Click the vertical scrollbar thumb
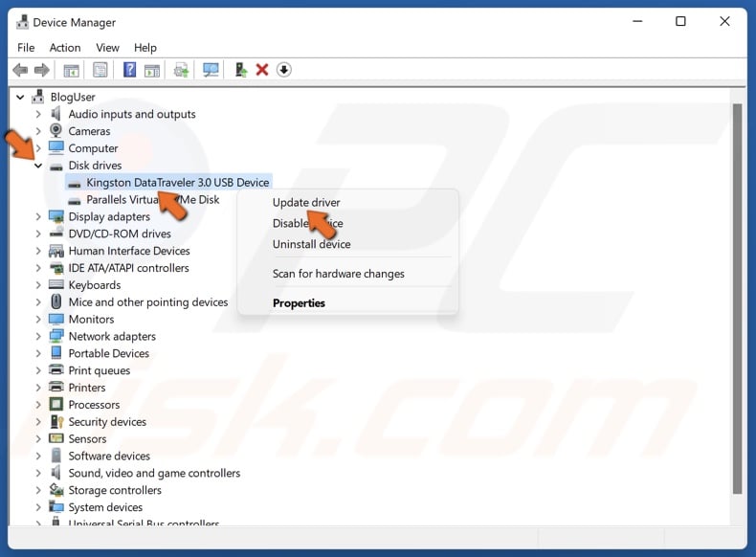Image resolution: width=756 pixels, height=557 pixels. point(737,299)
